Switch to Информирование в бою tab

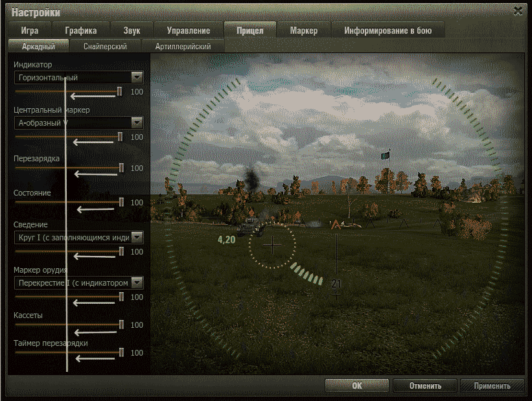point(387,30)
